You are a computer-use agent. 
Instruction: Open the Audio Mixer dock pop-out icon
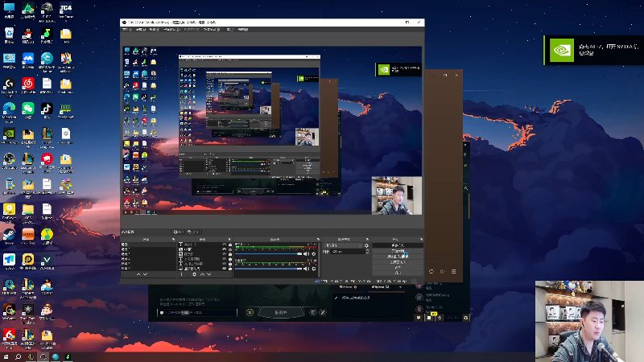coord(318,239)
